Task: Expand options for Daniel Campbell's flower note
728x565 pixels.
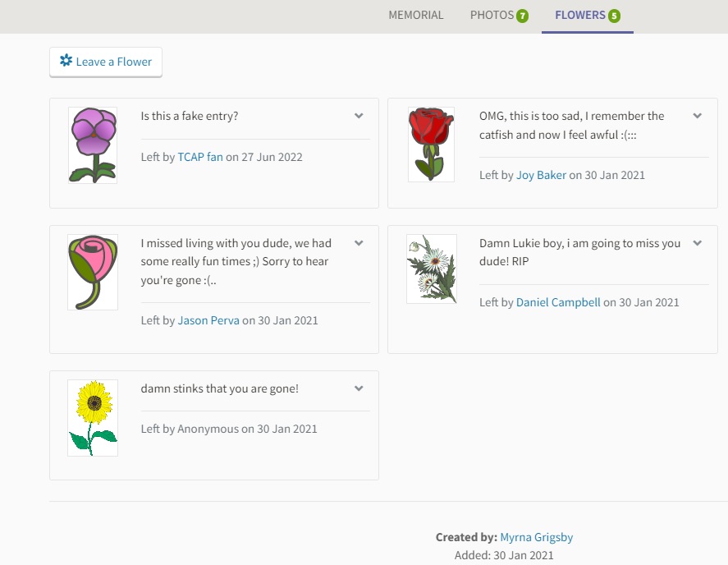Action: (x=698, y=243)
